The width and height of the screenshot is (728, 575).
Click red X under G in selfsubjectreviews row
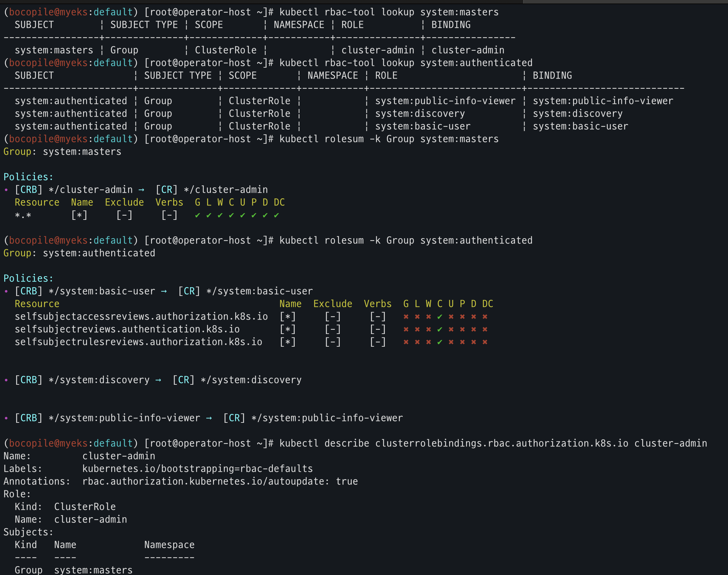click(x=406, y=329)
